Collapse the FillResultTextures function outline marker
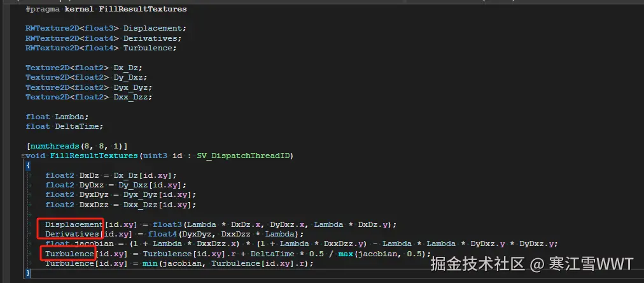Image resolution: width=644 pixels, height=283 pixels. (x=22, y=156)
